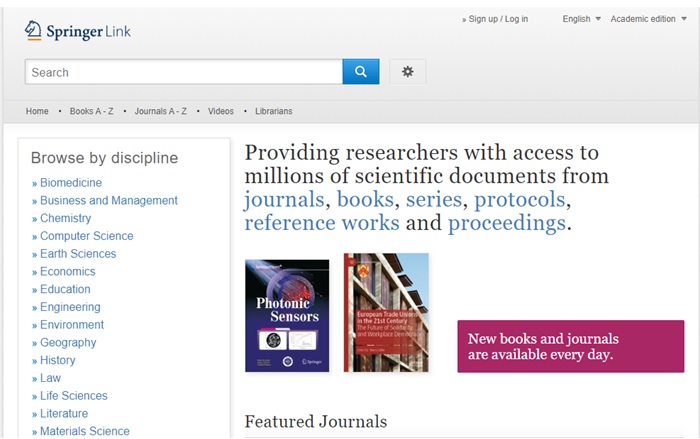
Task: Follow the 'reference works' headline link
Action: [x=322, y=223]
